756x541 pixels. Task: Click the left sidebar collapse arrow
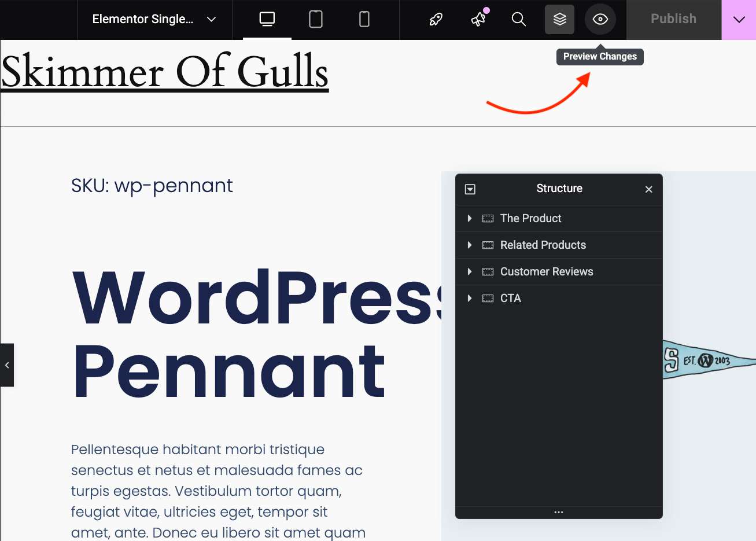8,365
